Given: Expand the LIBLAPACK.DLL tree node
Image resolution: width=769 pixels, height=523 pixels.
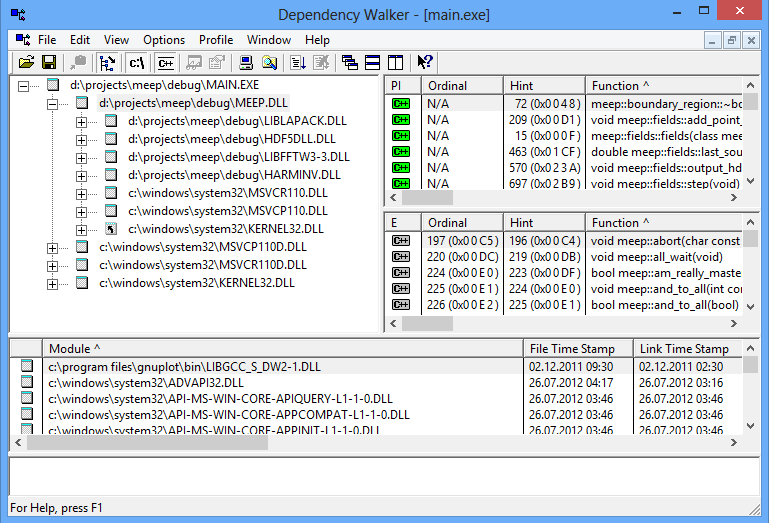Looking at the screenshot, I should point(82,121).
